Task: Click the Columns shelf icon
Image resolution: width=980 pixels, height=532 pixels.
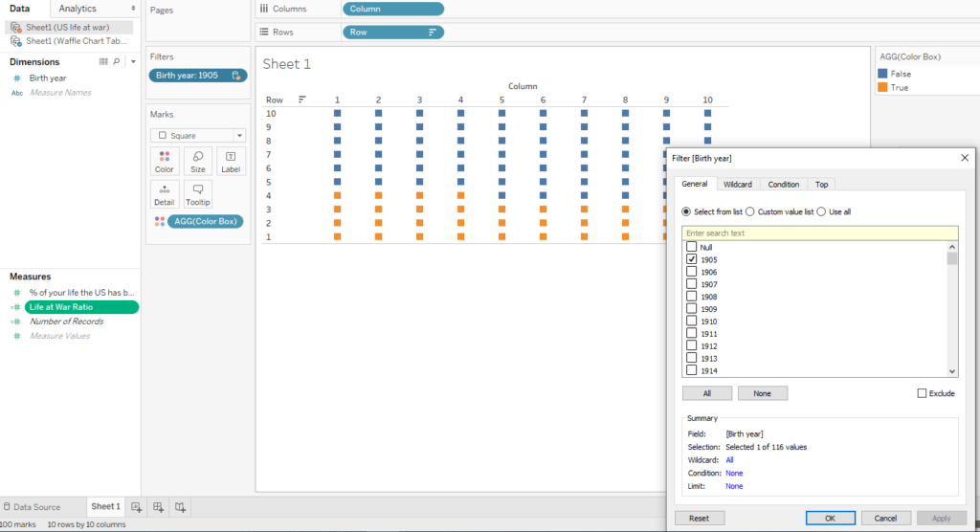Action: pos(264,9)
